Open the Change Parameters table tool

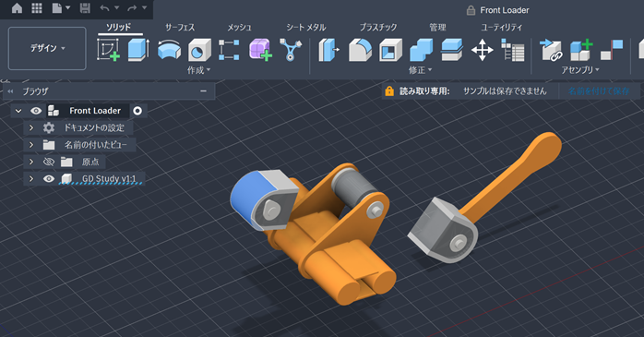(x=513, y=50)
